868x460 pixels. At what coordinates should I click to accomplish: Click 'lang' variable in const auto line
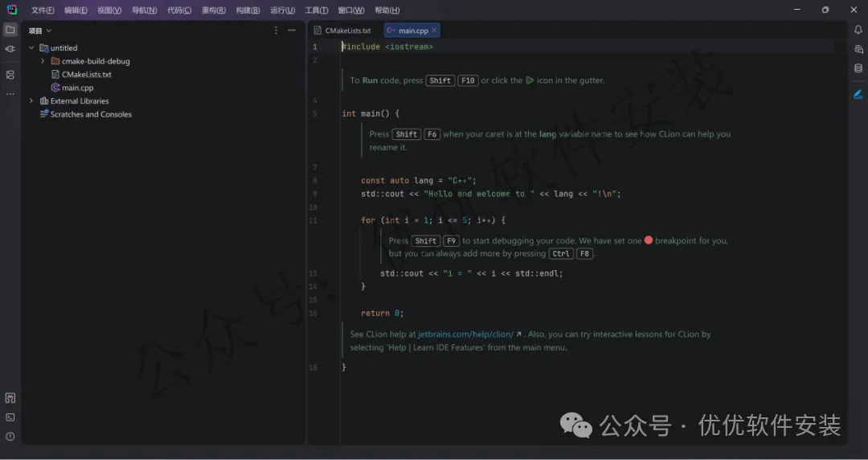click(x=424, y=180)
